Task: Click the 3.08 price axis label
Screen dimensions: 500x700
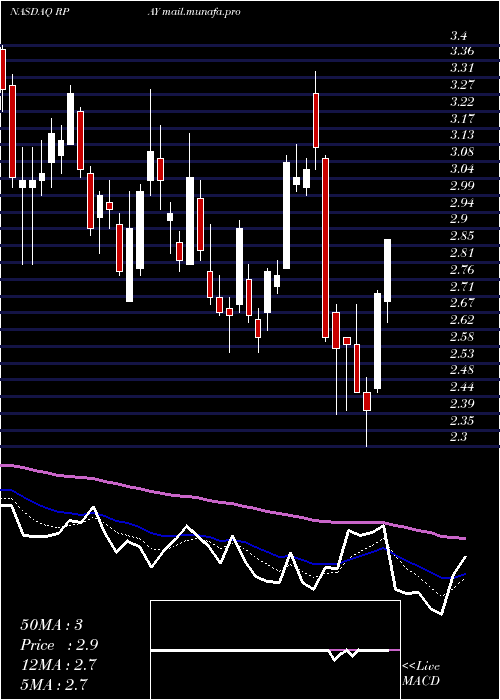Action: click(x=462, y=152)
